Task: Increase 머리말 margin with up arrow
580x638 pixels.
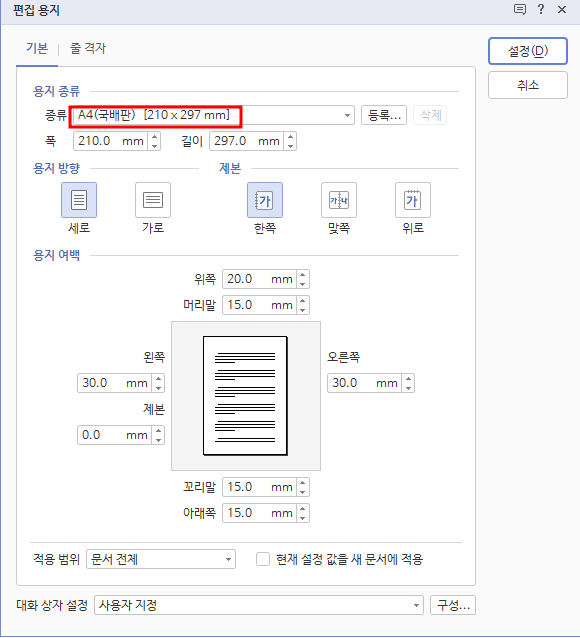Action: [x=302, y=301]
